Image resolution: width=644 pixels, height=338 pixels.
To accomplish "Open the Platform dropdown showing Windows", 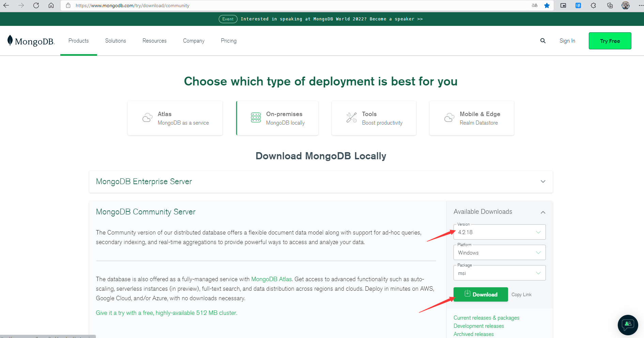I will 500,253.
